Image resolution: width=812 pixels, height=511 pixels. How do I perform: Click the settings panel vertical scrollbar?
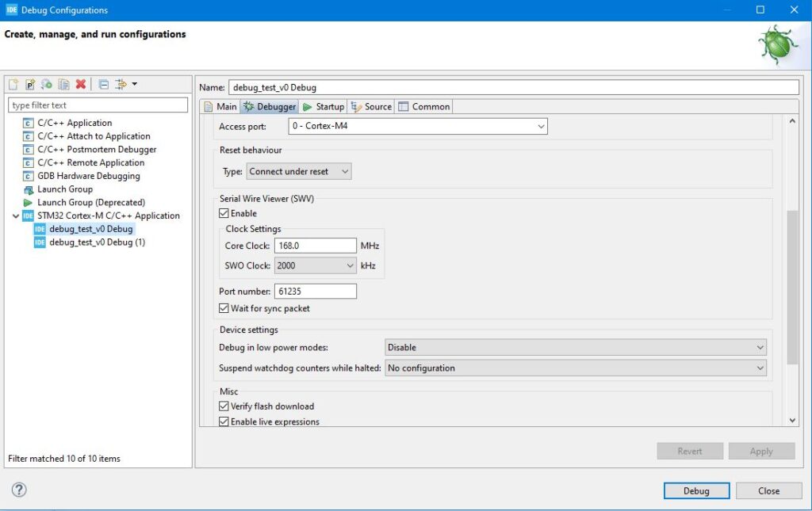click(x=792, y=287)
